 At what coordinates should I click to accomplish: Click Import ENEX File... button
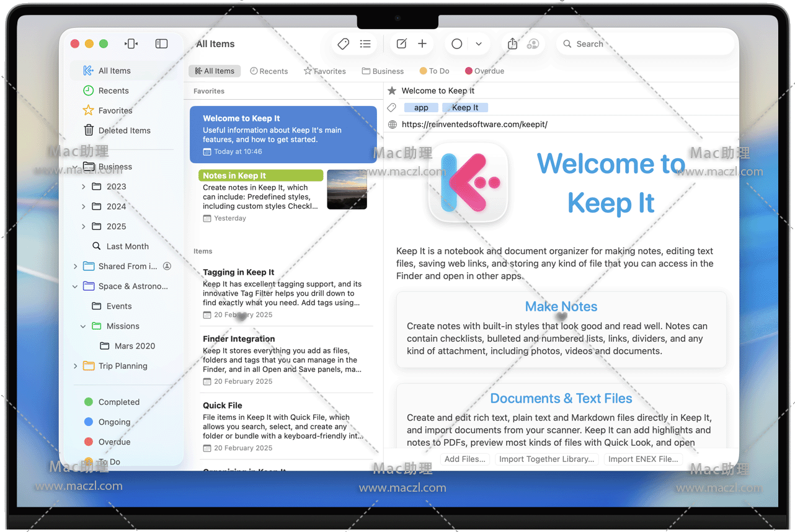point(643,459)
